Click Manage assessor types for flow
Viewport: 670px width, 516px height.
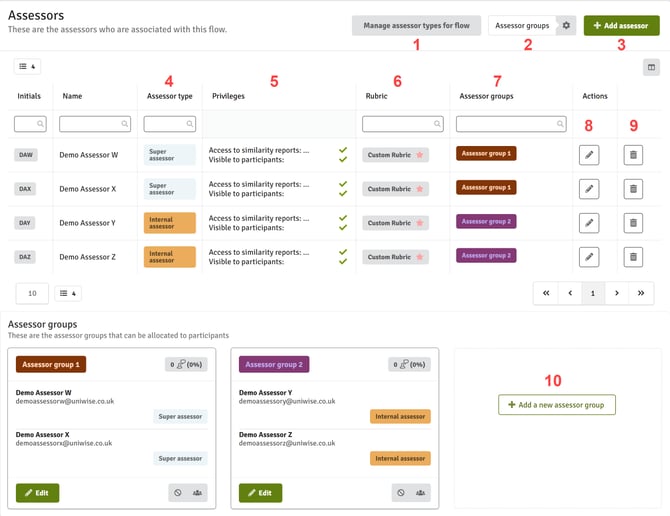tap(416, 26)
